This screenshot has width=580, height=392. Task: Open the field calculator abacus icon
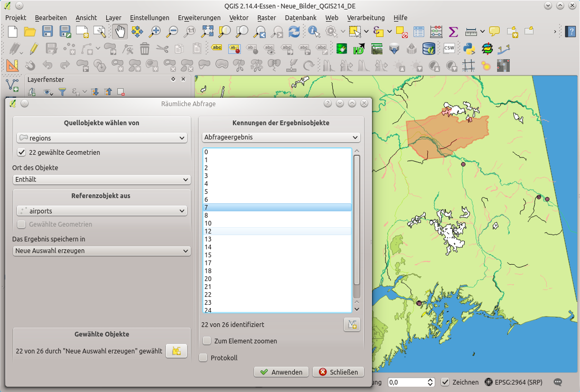click(436, 32)
